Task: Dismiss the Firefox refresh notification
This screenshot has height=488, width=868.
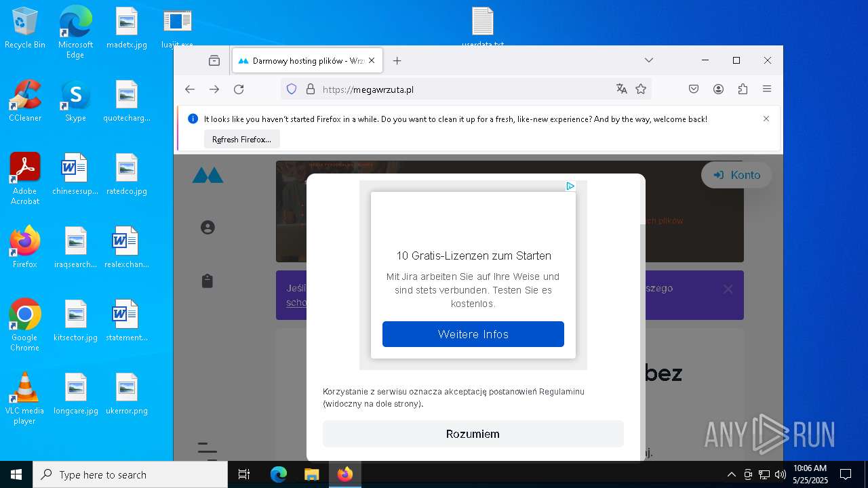Action: [766, 119]
